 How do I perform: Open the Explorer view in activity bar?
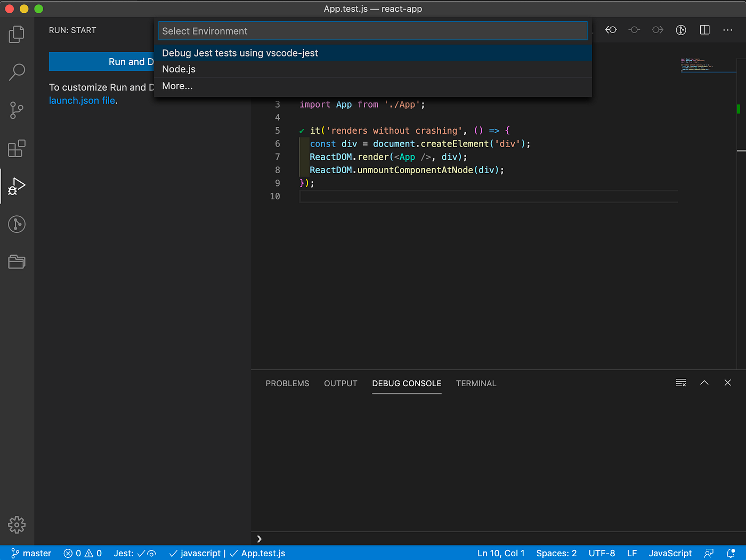(17, 35)
